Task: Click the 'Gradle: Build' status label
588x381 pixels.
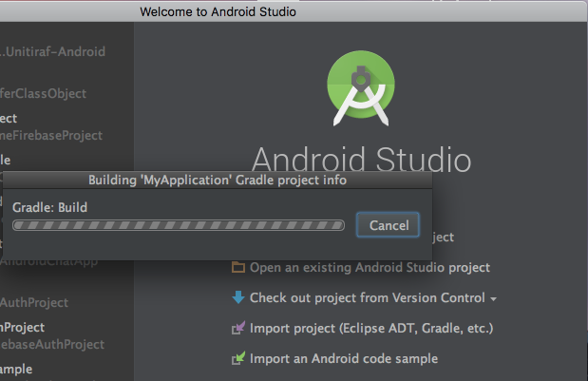Action: (x=50, y=207)
